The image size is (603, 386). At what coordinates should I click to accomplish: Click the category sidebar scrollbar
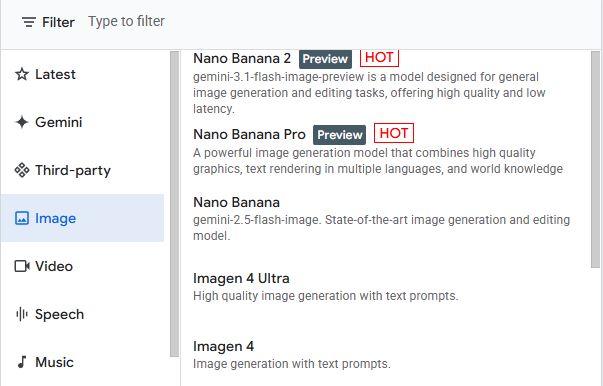coord(175,204)
